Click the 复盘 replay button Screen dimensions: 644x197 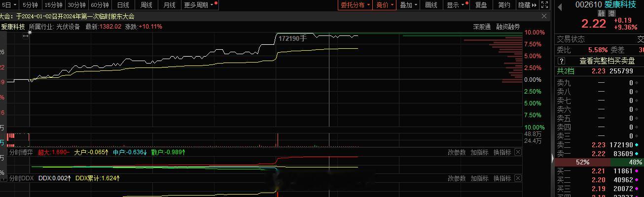[481, 5]
